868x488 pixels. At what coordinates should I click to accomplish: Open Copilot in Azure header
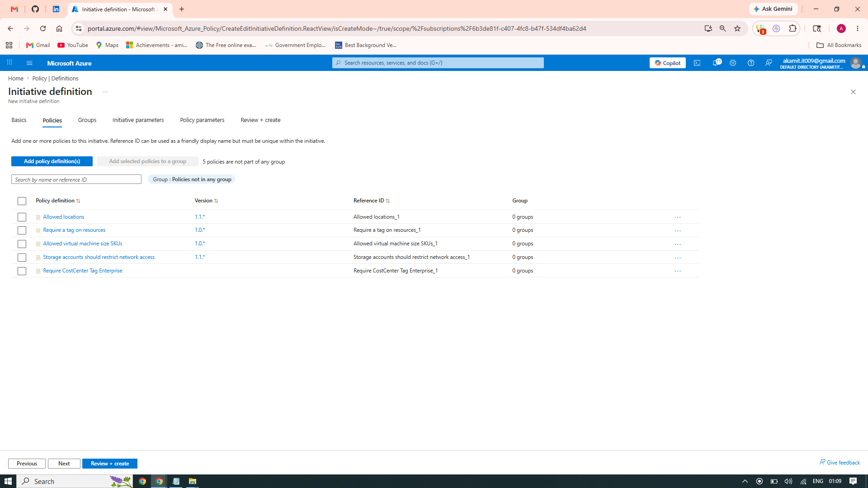[x=667, y=63]
